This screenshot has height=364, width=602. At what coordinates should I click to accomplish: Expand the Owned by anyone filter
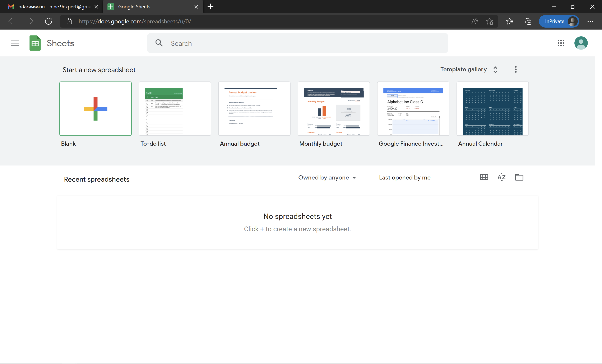point(327,178)
